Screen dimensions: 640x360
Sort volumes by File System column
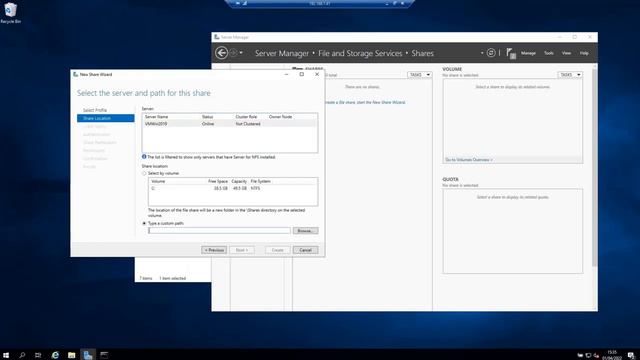click(x=261, y=181)
